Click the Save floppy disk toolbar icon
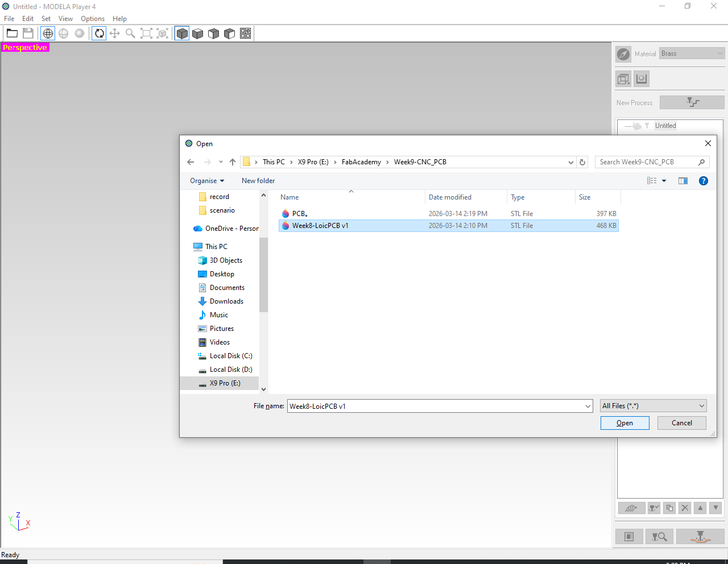Image resolution: width=728 pixels, height=564 pixels. point(28,34)
